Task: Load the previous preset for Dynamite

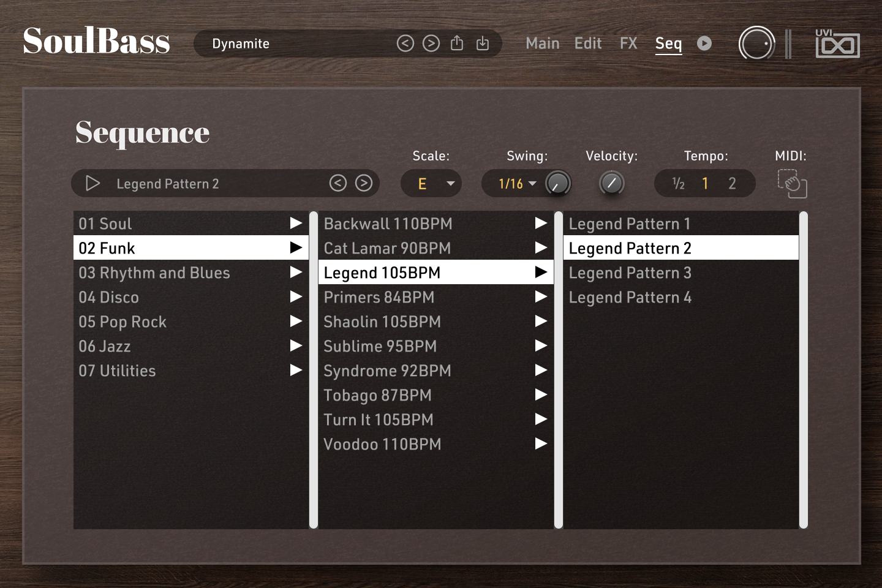Action: (405, 43)
